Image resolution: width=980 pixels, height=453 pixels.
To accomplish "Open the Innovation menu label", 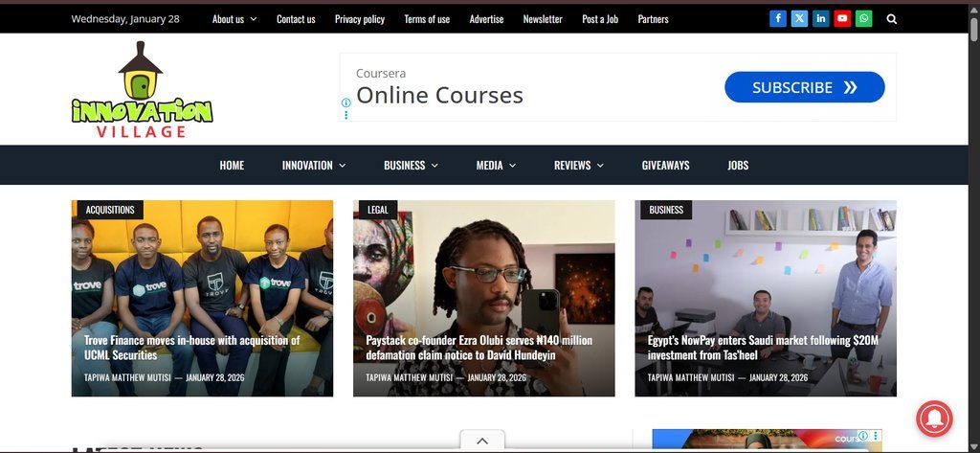I will click(x=307, y=165).
